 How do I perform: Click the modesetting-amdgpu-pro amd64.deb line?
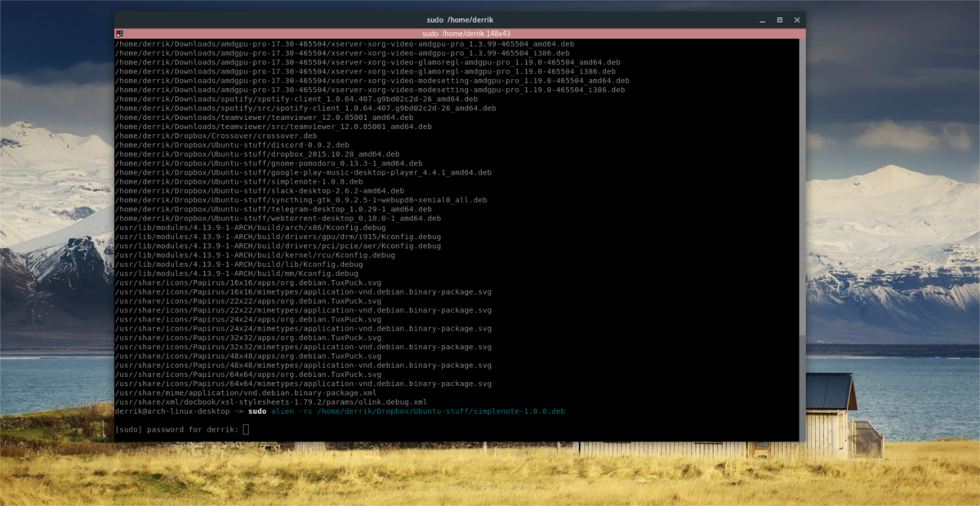tap(372, 81)
